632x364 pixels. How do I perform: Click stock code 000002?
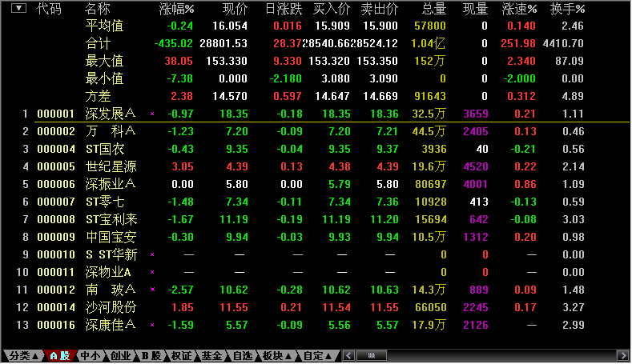[x=56, y=132]
